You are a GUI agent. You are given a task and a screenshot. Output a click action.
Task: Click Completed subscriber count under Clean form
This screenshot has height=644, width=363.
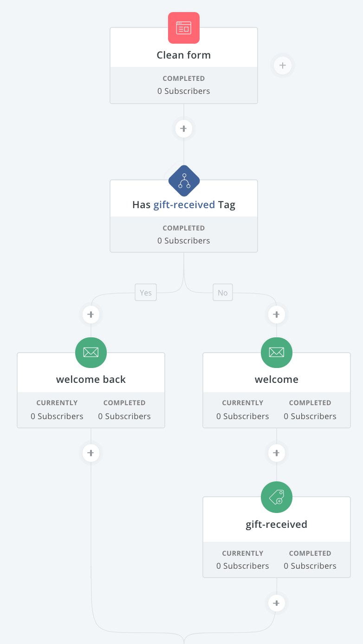click(183, 91)
